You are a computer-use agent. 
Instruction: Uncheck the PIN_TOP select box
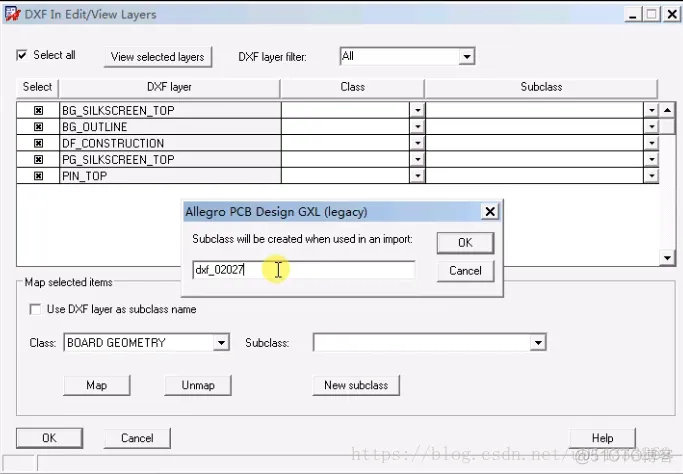coord(38,176)
